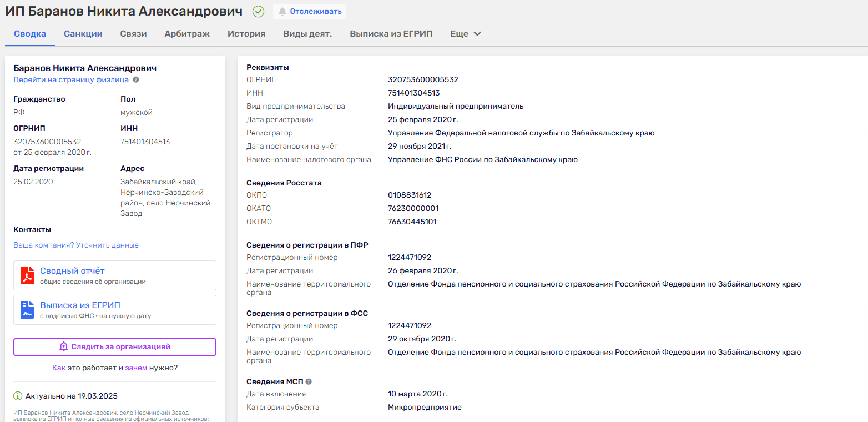Open the Сводка tab
The height and width of the screenshot is (422, 868).
coord(30,34)
